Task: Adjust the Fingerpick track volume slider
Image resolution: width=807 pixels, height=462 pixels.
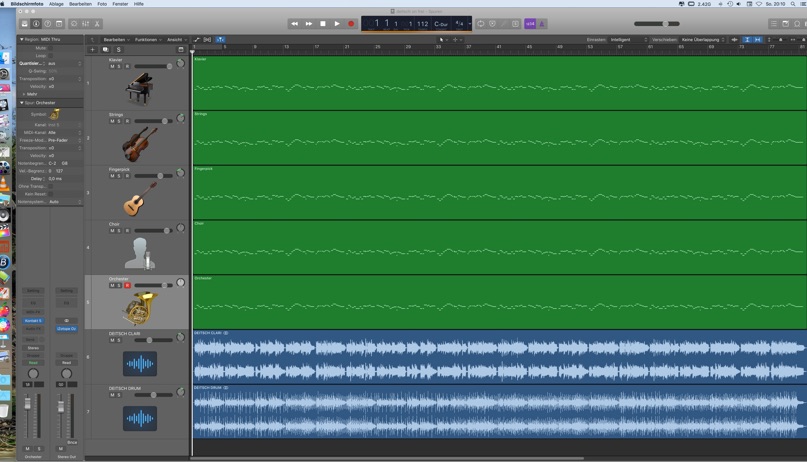Action: pos(153,176)
